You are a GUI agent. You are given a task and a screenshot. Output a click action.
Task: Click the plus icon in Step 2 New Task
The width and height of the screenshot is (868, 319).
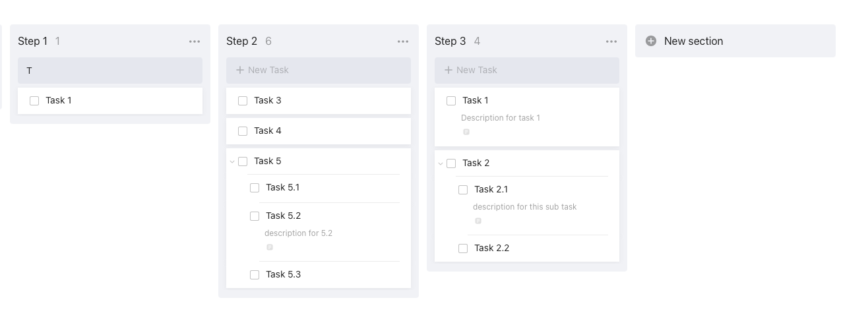(240, 70)
